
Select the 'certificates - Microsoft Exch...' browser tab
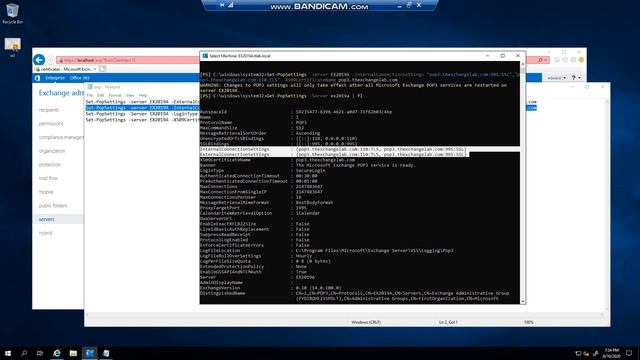click(65, 69)
